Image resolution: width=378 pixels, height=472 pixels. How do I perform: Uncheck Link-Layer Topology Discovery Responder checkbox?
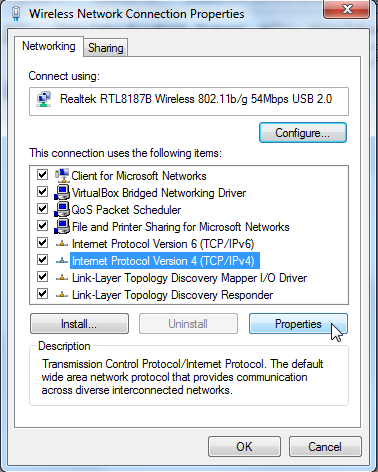click(42, 294)
